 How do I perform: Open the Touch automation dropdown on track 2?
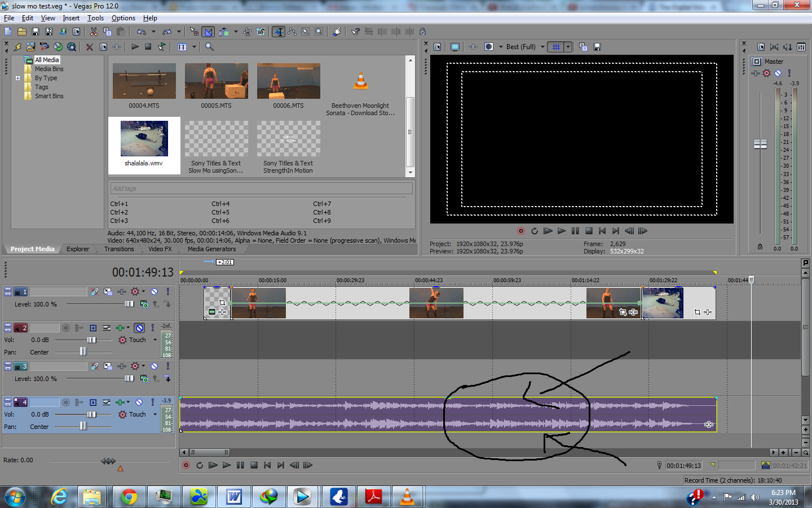pos(155,340)
